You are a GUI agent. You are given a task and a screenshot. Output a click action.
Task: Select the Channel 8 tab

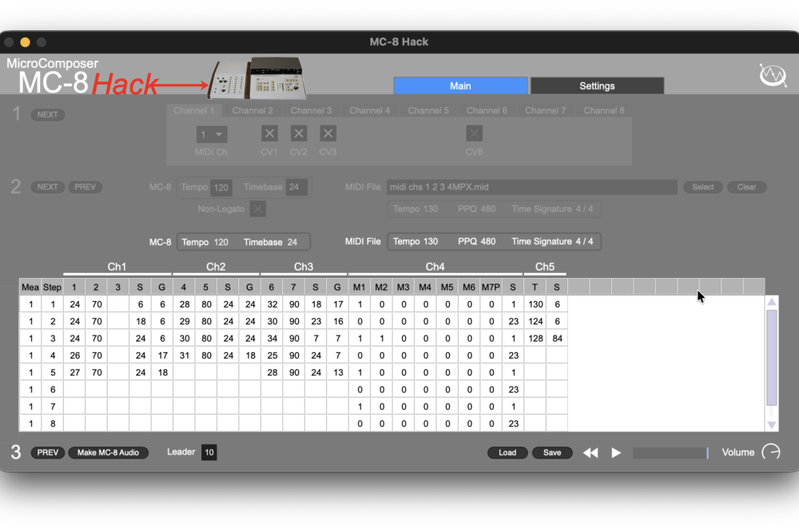pyautogui.click(x=604, y=110)
